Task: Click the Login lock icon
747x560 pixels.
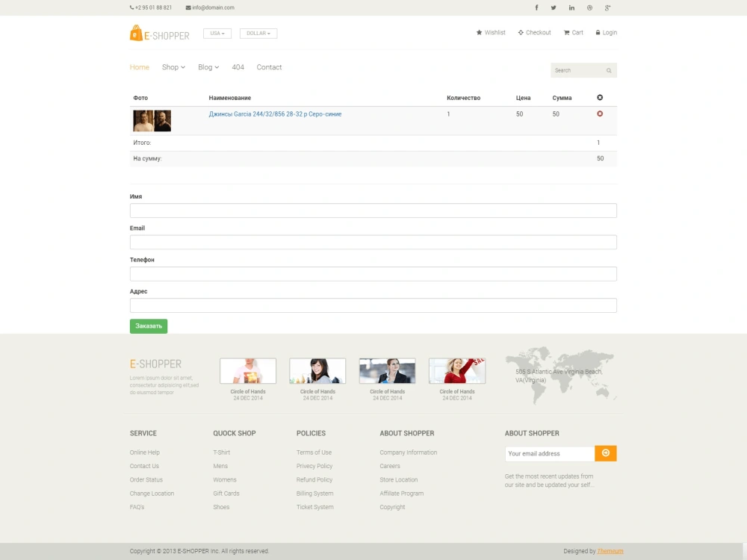Action: 598,32
